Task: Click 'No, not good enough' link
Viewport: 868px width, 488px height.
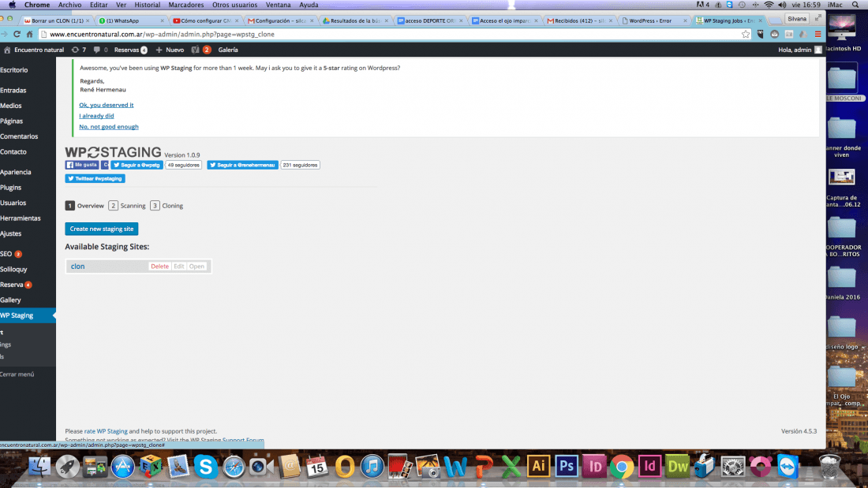Action: pyautogui.click(x=109, y=127)
